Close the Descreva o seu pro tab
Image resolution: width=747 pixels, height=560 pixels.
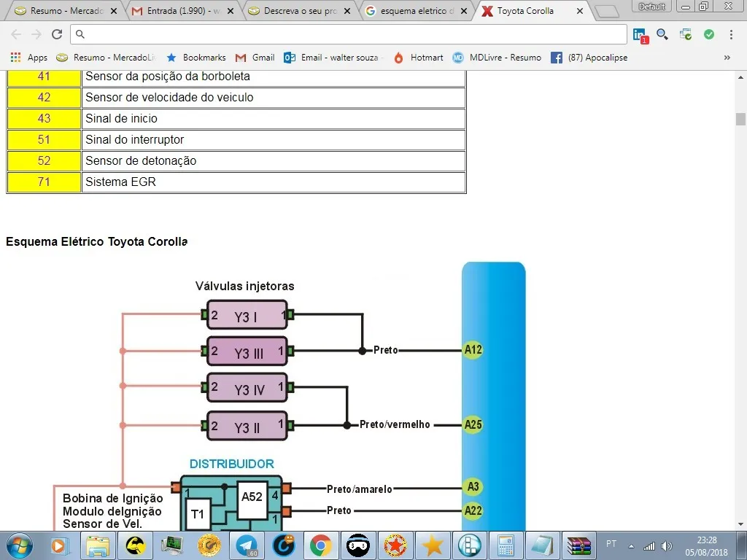347,11
